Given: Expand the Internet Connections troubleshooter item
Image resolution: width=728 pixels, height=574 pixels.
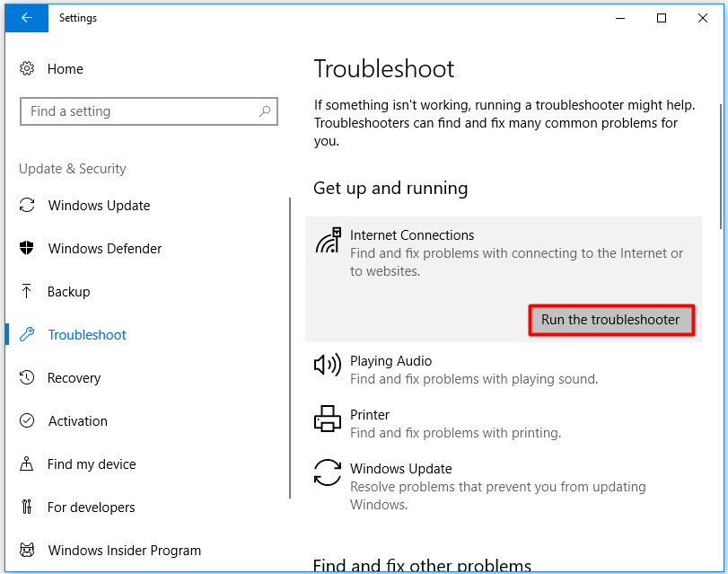Looking at the screenshot, I should (504, 252).
